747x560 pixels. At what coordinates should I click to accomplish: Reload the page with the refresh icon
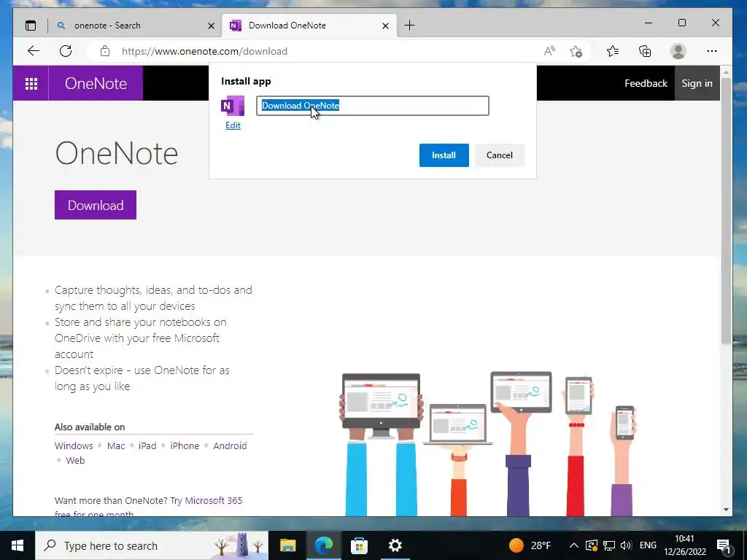coord(66,51)
